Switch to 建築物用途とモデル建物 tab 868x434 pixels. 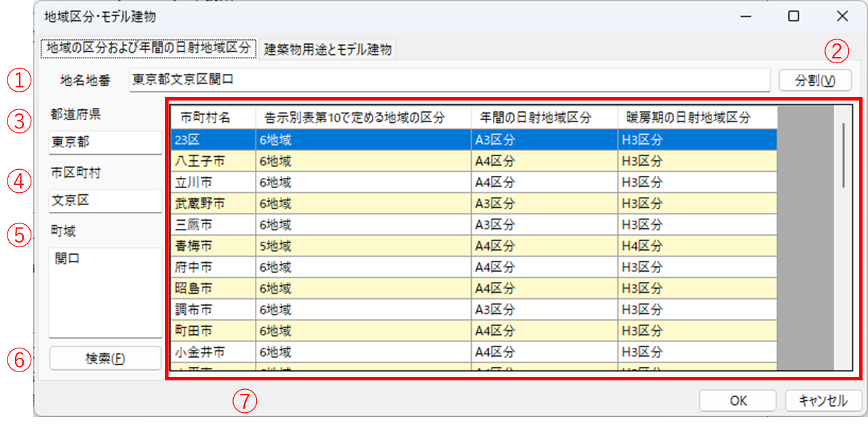[328, 50]
